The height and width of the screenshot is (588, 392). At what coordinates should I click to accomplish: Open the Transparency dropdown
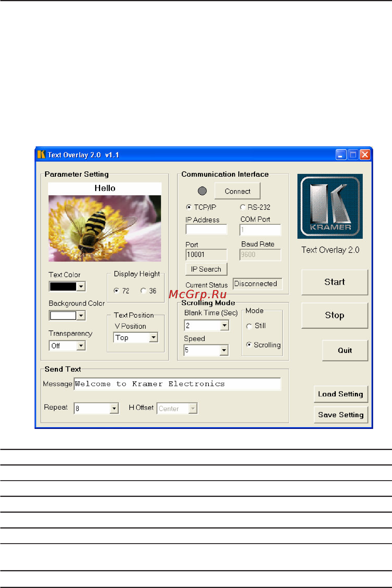81,346
